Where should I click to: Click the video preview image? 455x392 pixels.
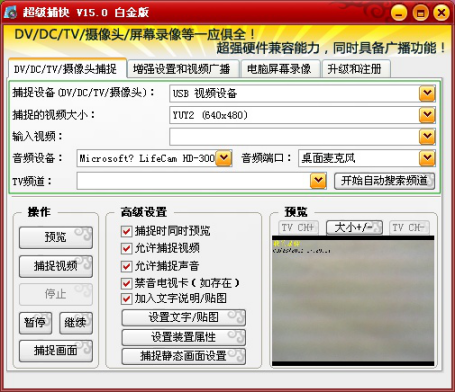(x=353, y=301)
